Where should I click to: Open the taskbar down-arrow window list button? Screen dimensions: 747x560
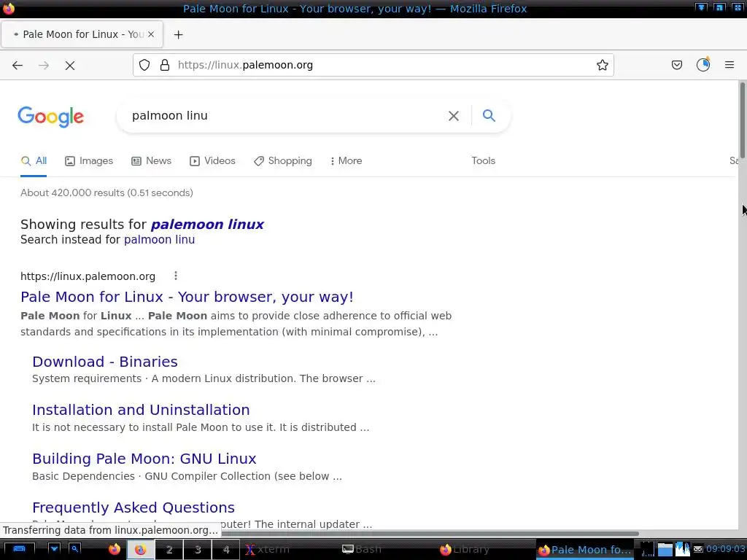(x=54, y=549)
